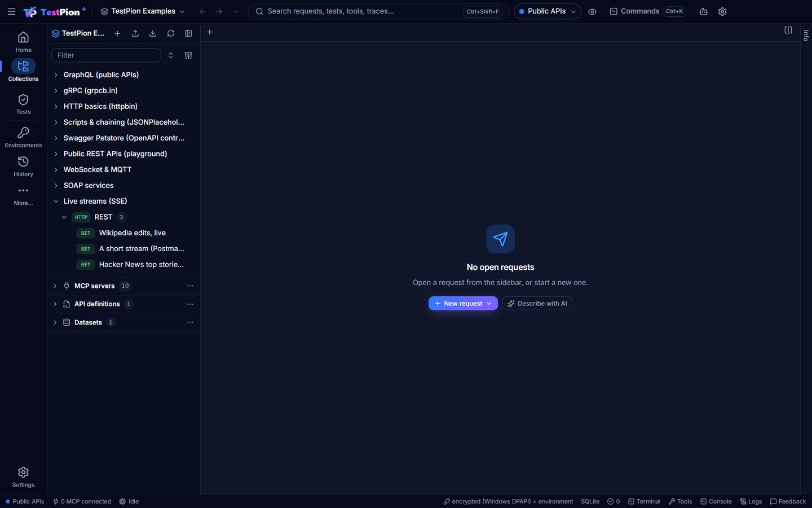Open the Commands palette button
812x508 pixels.
tap(647, 11)
